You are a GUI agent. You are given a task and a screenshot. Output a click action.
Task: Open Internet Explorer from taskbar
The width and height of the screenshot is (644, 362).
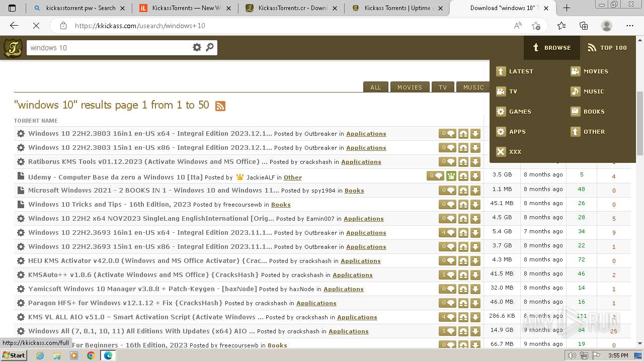pyautogui.click(x=40, y=355)
